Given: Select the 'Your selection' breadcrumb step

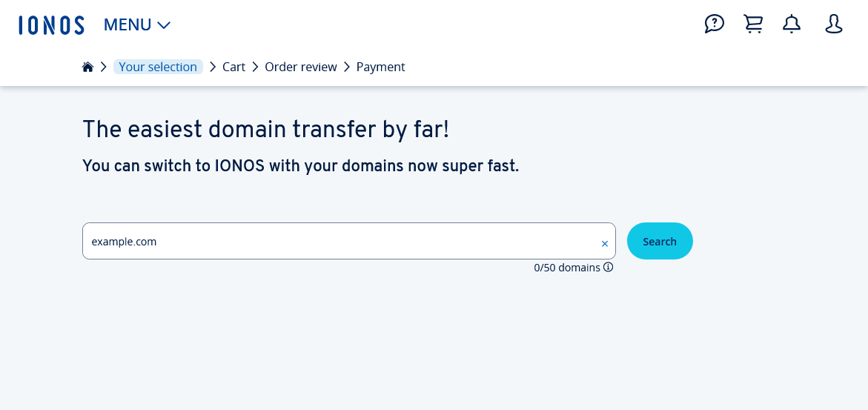Looking at the screenshot, I should point(158,67).
